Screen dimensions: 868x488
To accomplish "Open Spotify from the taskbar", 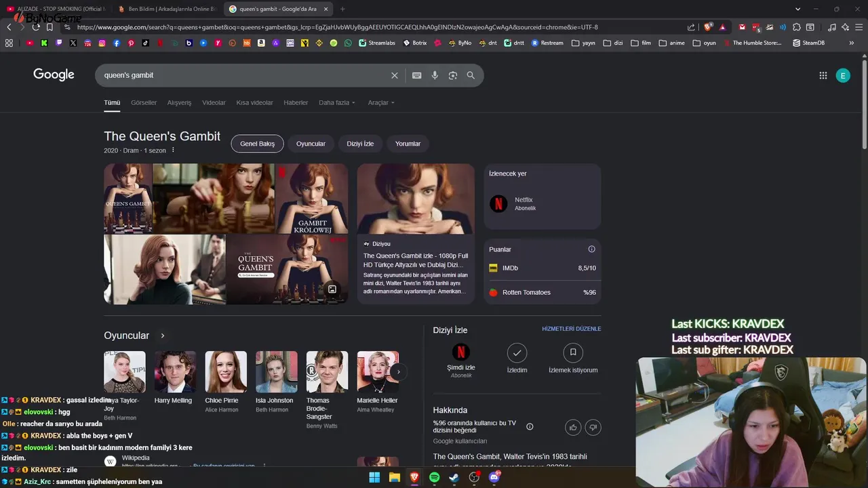I will [x=434, y=477].
